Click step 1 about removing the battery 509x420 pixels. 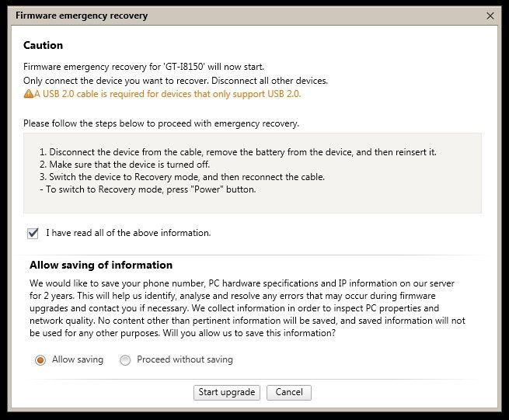(x=238, y=152)
